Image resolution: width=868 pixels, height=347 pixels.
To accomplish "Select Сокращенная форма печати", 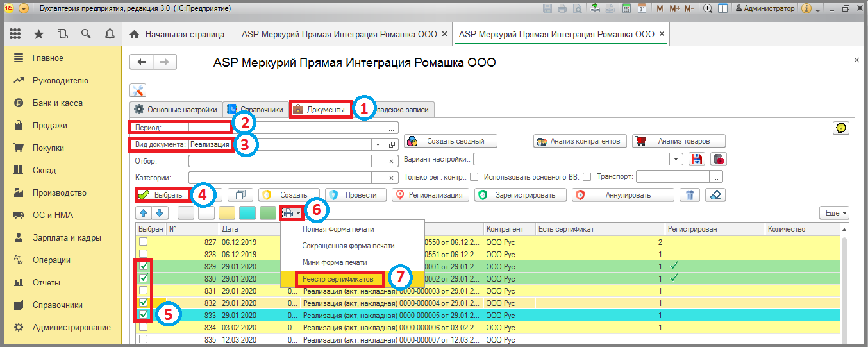I will (353, 246).
